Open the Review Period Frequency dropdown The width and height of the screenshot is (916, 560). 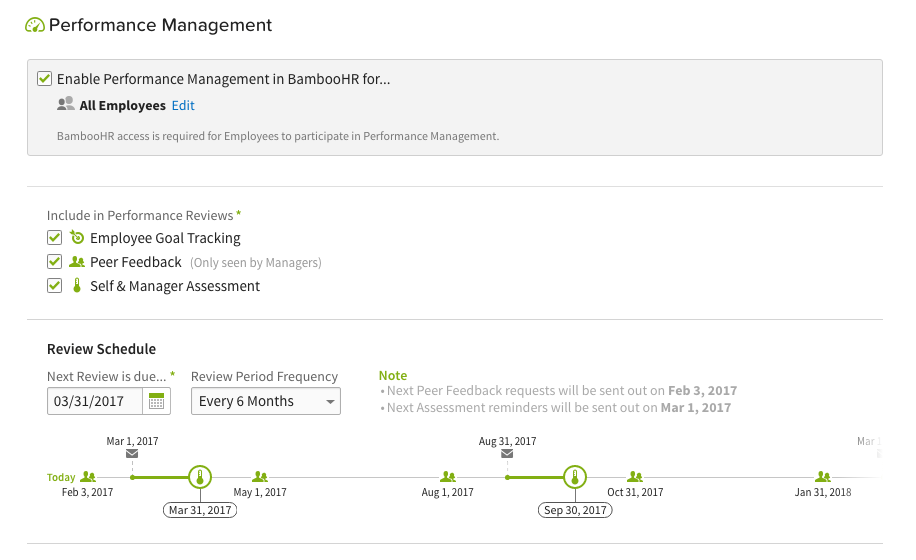266,401
